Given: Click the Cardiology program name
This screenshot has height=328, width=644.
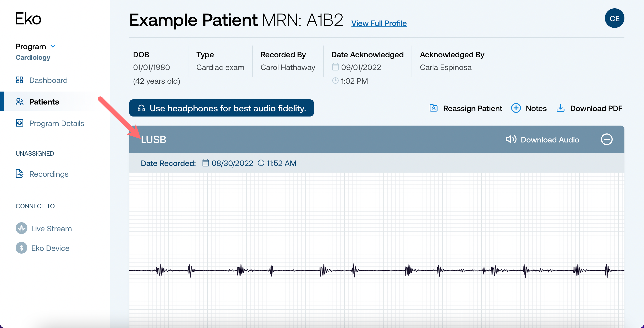Looking at the screenshot, I should click(33, 57).
